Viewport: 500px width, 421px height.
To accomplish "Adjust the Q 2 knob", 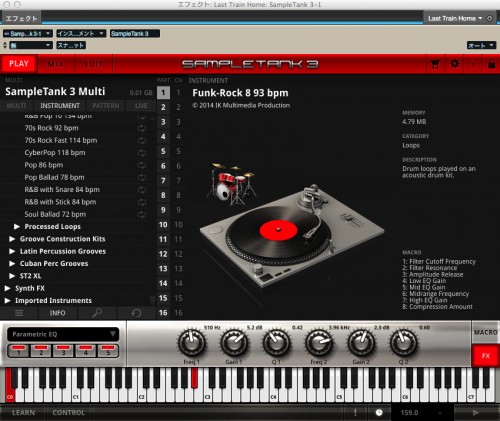I will [403, 343].
